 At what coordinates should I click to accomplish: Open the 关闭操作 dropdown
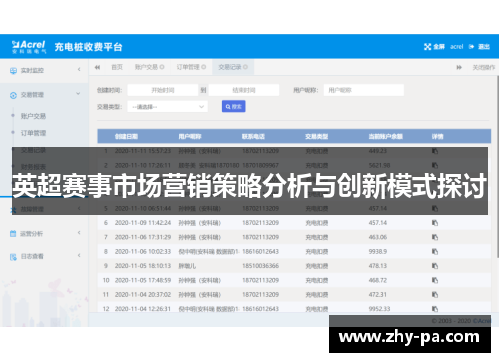click(x=484, y=67)
